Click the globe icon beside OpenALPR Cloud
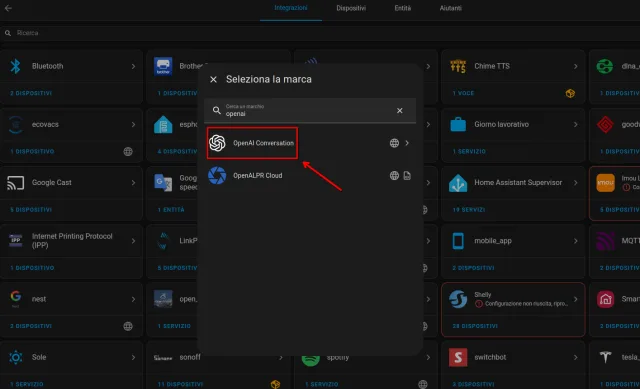 click(394, 176)
